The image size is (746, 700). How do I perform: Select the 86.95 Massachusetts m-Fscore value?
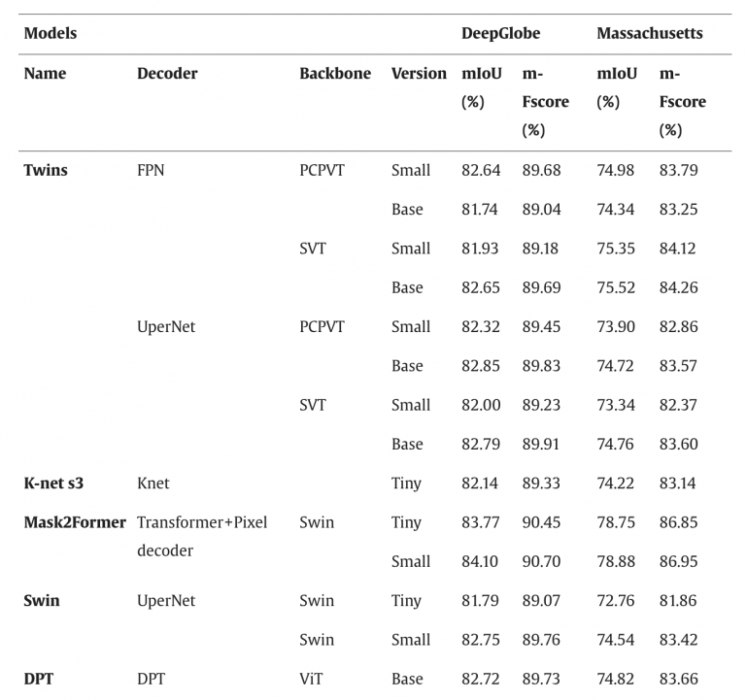[678, 561]
